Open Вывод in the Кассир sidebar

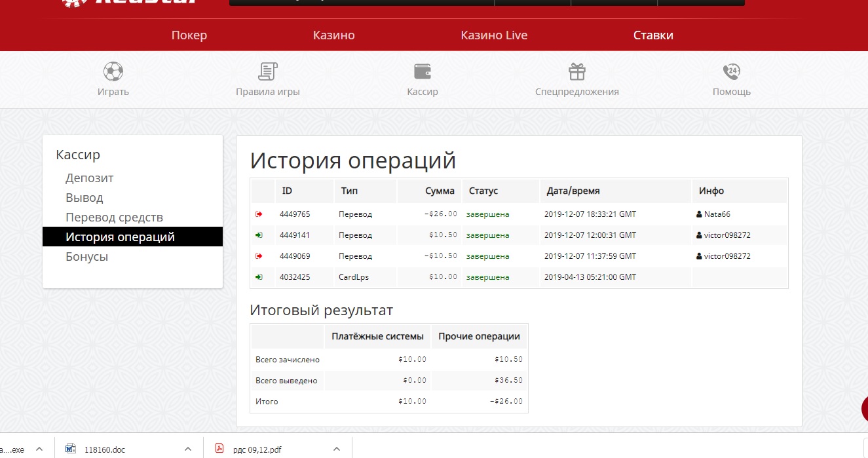pos(85,198)
